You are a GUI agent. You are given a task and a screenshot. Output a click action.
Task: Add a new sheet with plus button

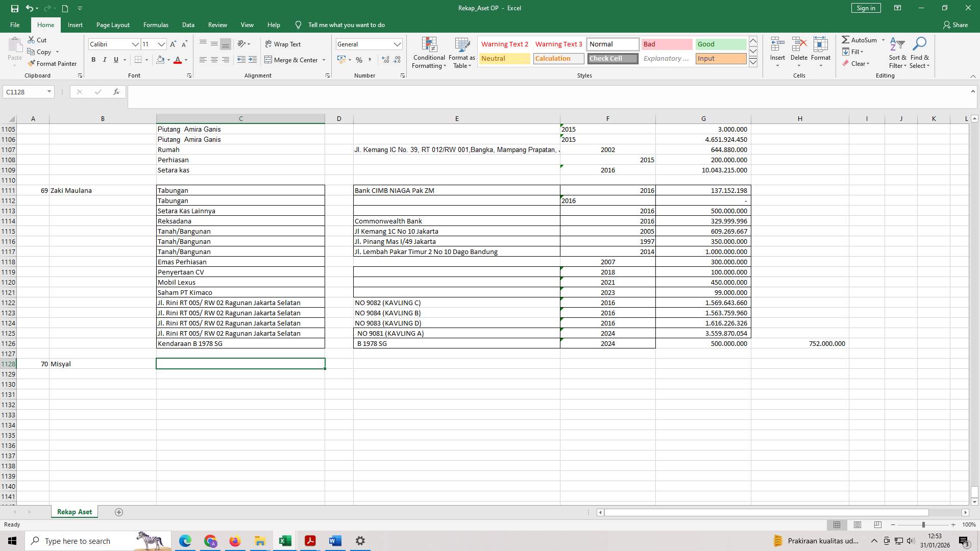click(x=119, y=512)
